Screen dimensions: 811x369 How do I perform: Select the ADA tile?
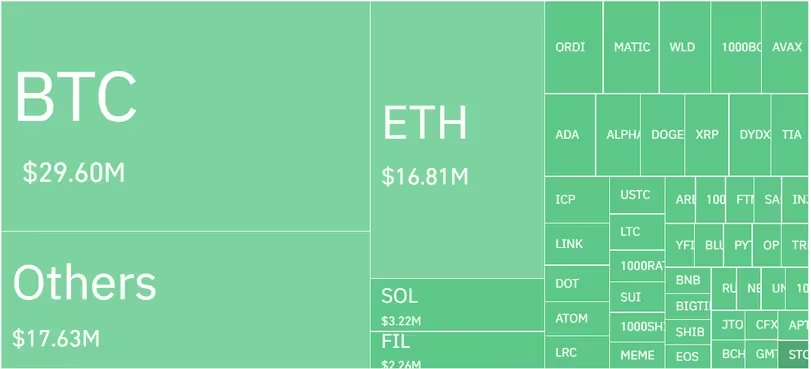[x=569, y=135]
